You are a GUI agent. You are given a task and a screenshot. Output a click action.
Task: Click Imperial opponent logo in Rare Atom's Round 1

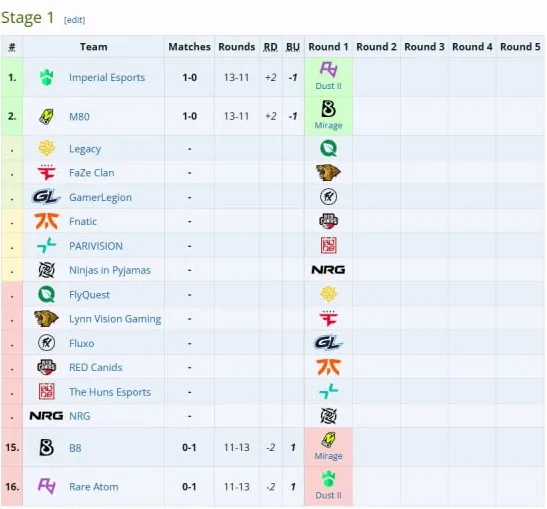pyautogui.click(x=328, y=479)
